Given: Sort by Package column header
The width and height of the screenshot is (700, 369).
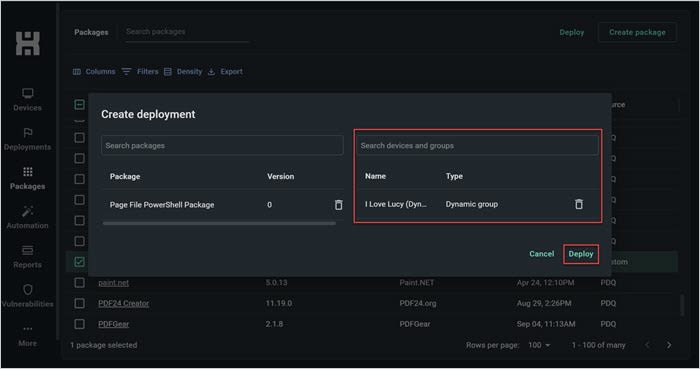Looking at the screenshot, I should pyautogui.click(x=125, y=176).
